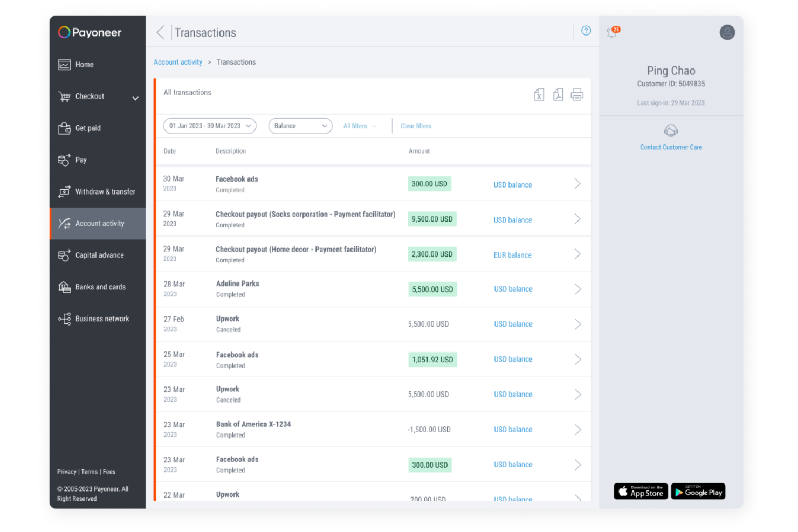798x532 pixels.
Task: Click the Adeline Parks description
Action: point(237,284)
